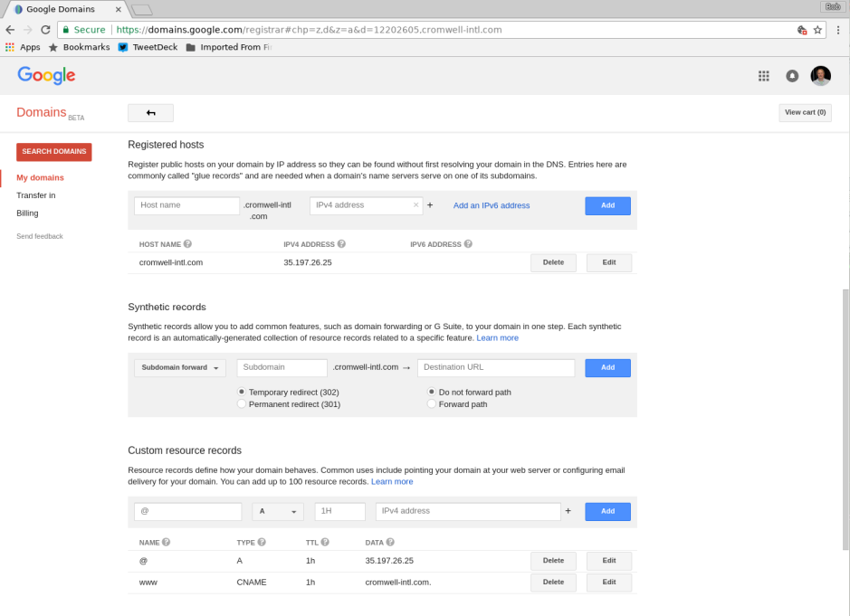This screenshot has width=850, height=616.
Task: Open Google notifications bell
Action: (792, 76)
